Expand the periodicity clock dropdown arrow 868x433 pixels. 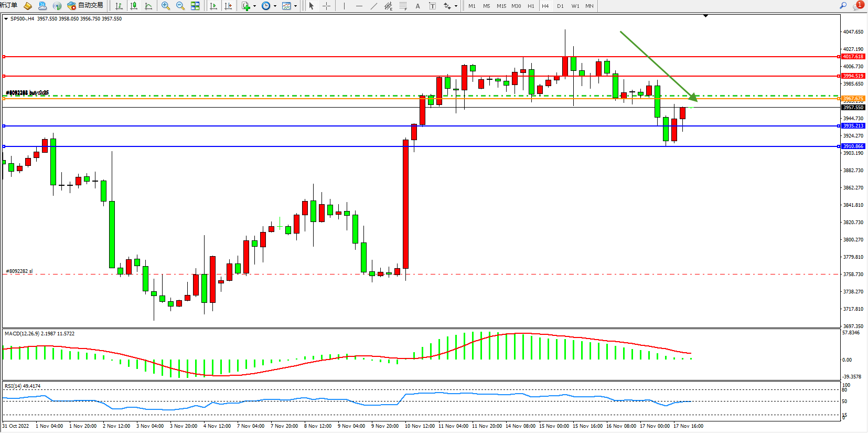(275, 6)
